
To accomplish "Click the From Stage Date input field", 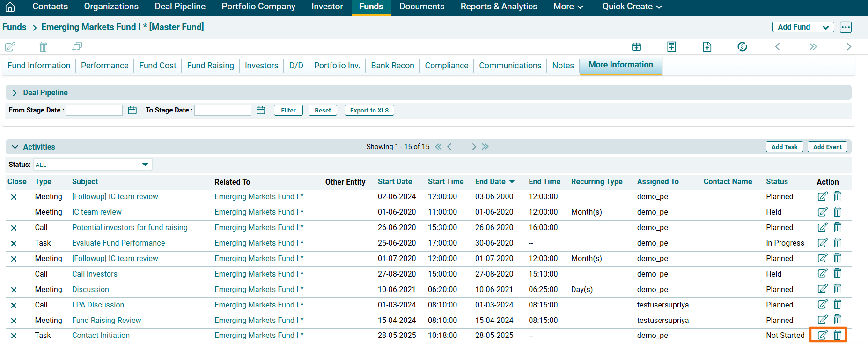I will (x=94, y=110).
